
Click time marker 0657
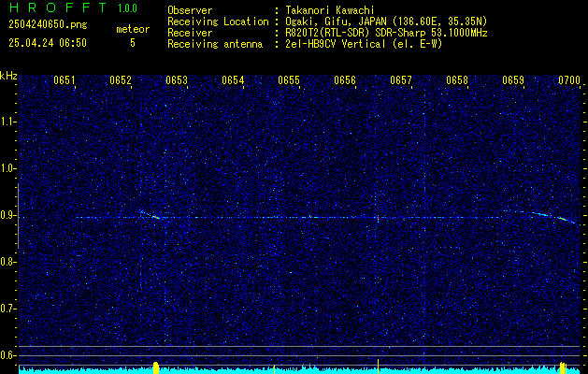tap(401, 80)
